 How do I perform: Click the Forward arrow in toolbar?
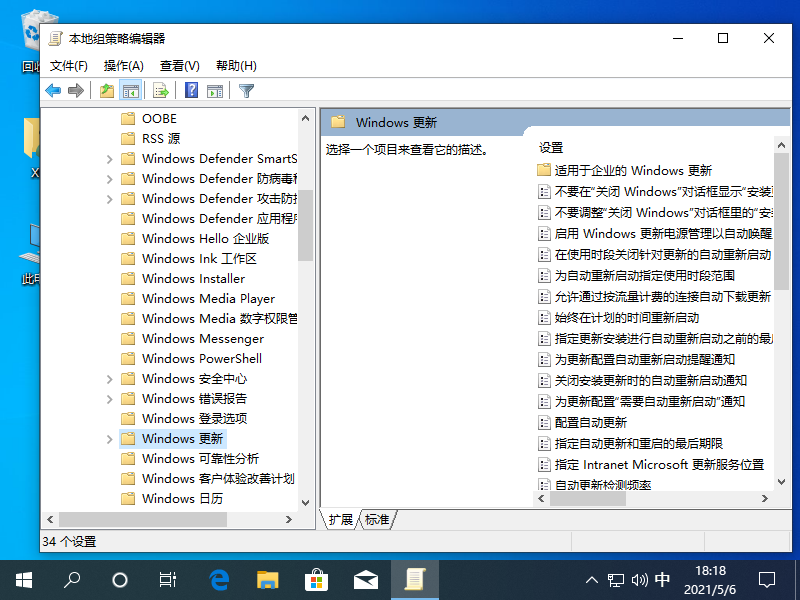tap(76, 91)
